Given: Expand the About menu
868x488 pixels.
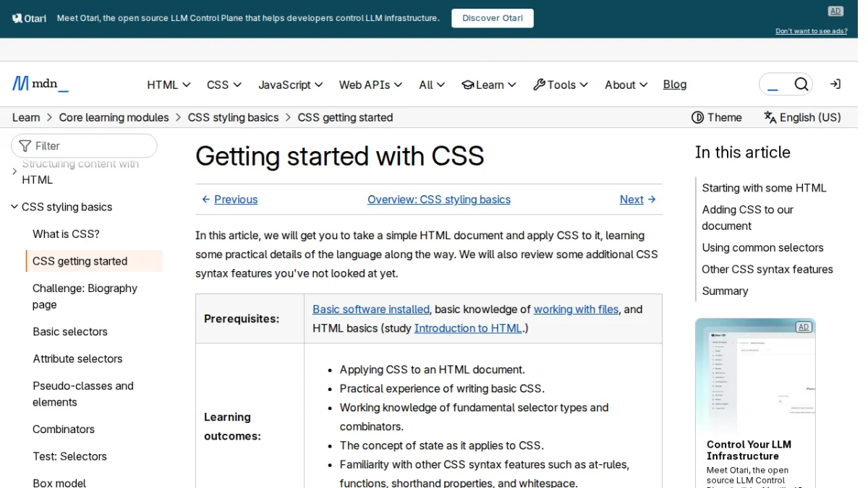Looking at the screenshot, I should click(x=626, y=85).
